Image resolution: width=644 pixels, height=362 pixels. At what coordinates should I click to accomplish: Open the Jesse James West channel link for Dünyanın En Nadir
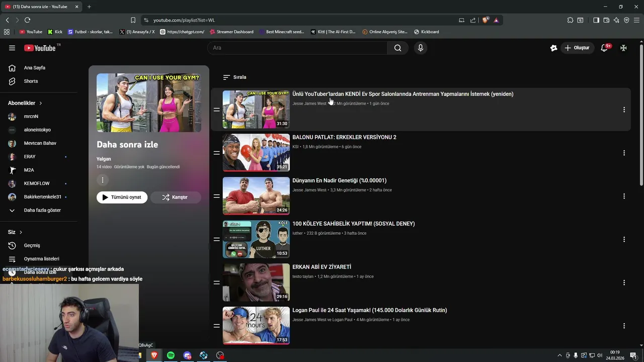tap(309, 190)
